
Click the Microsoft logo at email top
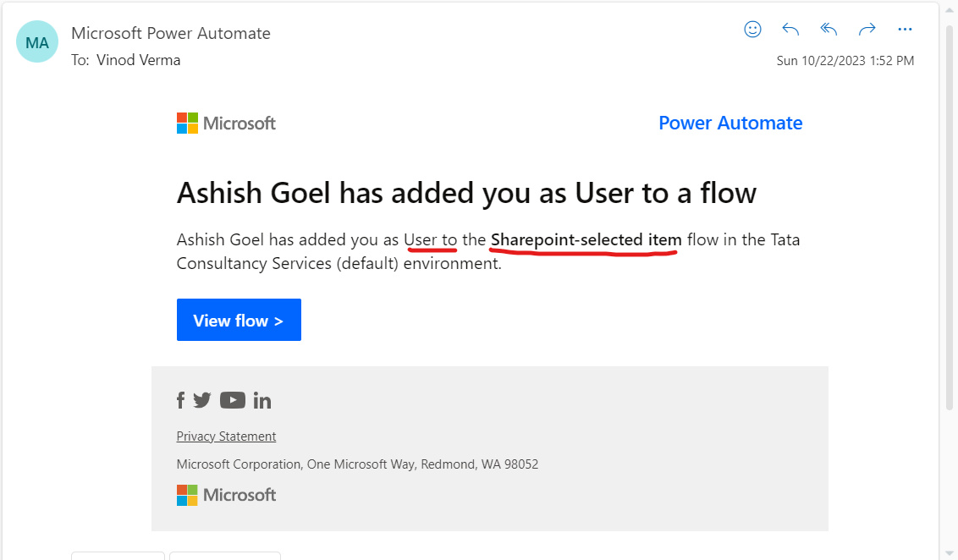point(226,124)
